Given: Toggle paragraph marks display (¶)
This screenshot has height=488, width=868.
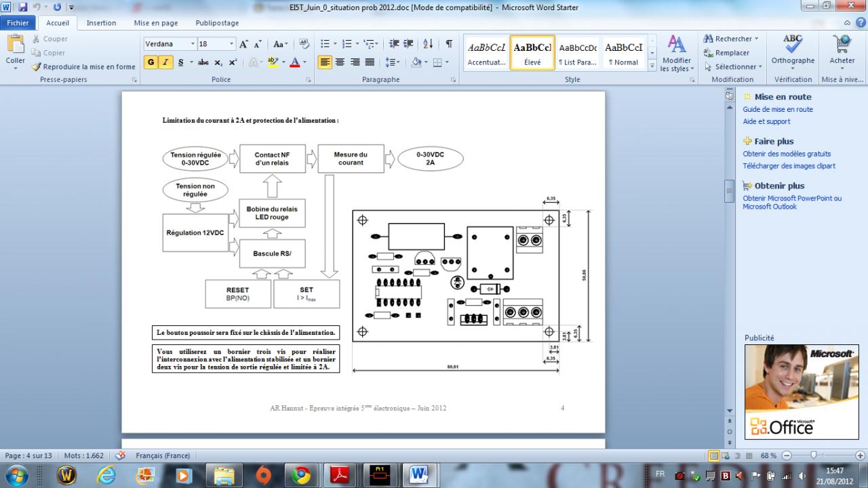Looking at the screenshot, I should 449,44.
